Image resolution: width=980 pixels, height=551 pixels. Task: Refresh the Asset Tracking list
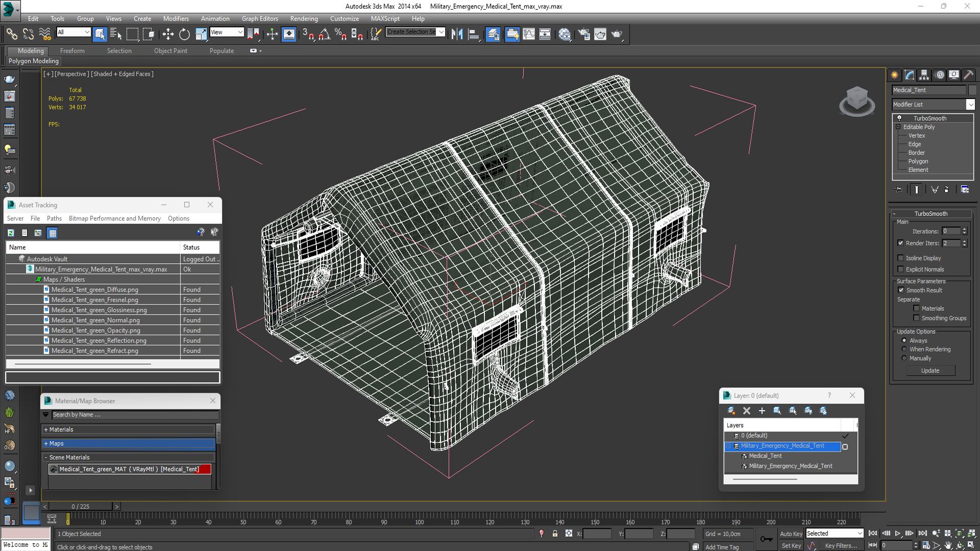[x=11, y=233]
